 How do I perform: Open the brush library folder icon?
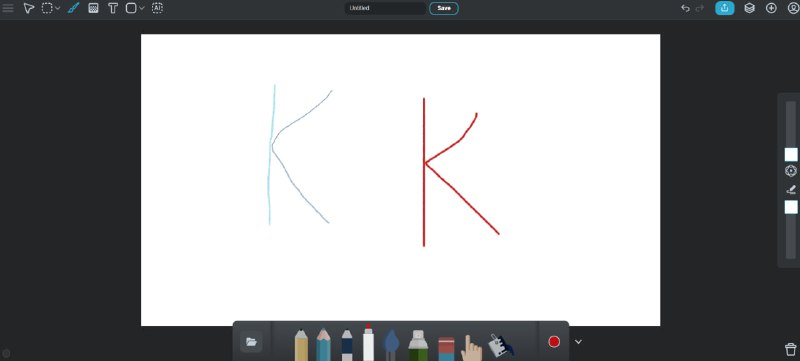click(251, 342)
